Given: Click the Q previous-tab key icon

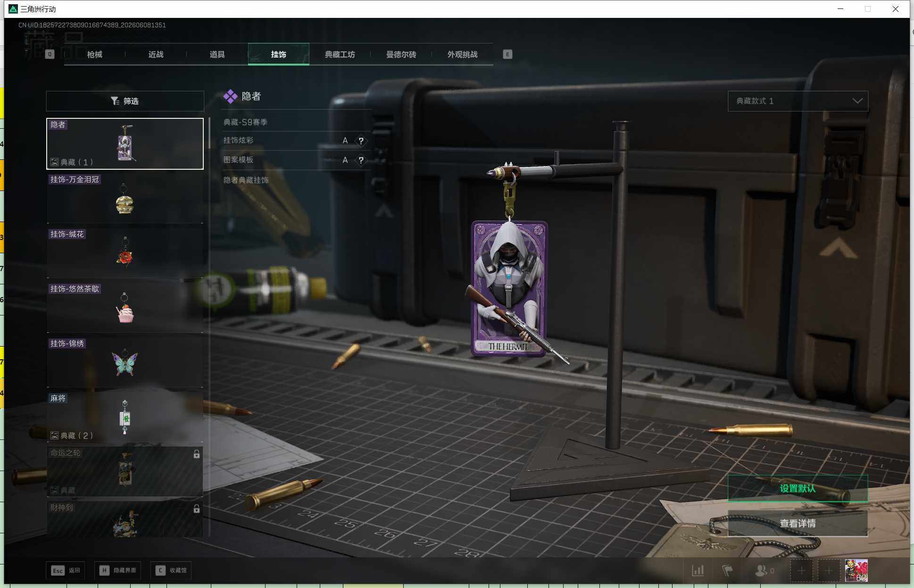Looking at the screenshot, I should 50,54.
